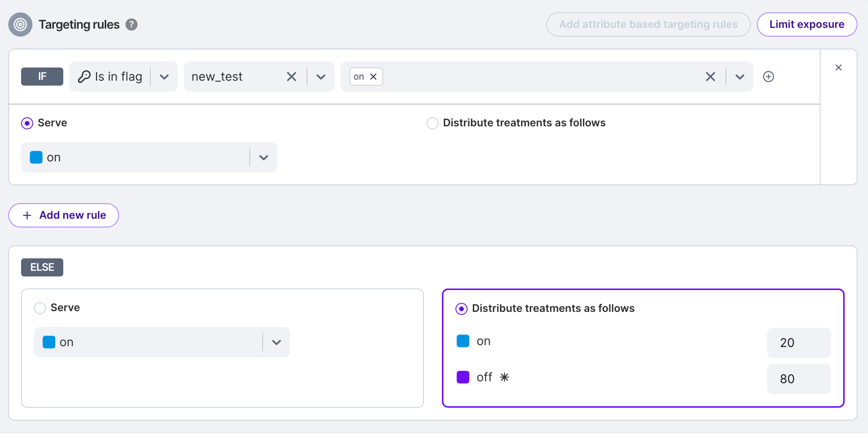Open the 'Is in flag' matcher dropdown
Screen dimensions: 868x439
click(164, 77)
